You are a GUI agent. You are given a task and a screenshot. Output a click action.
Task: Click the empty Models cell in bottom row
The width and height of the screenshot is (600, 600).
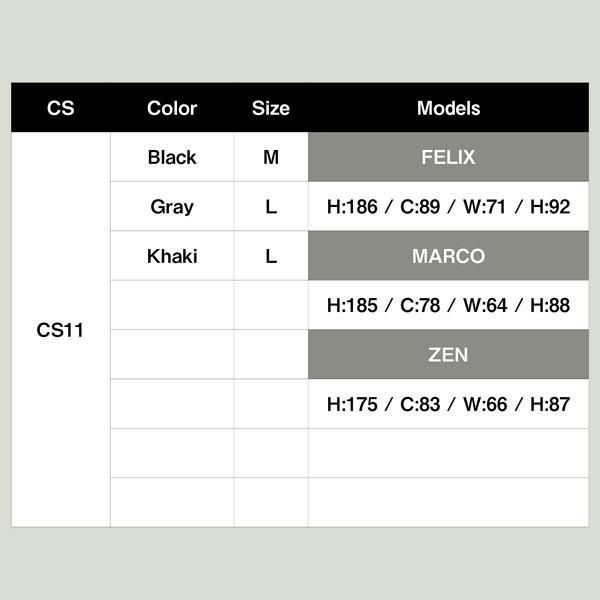tap(448, 502)
